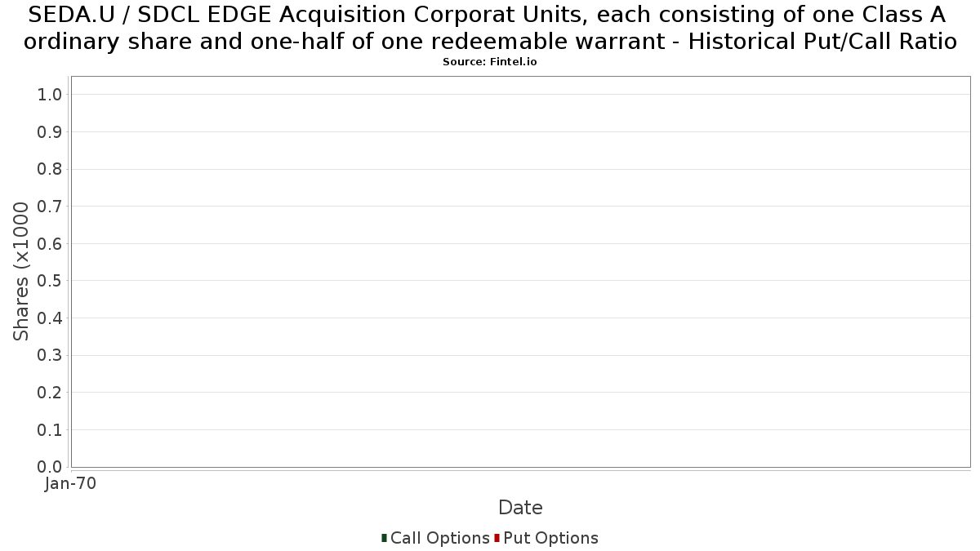Click the 0.7 y-axis tick label
Image resolution: width=980 pixels, height=551 pixels.
click(x=50, y=207)
